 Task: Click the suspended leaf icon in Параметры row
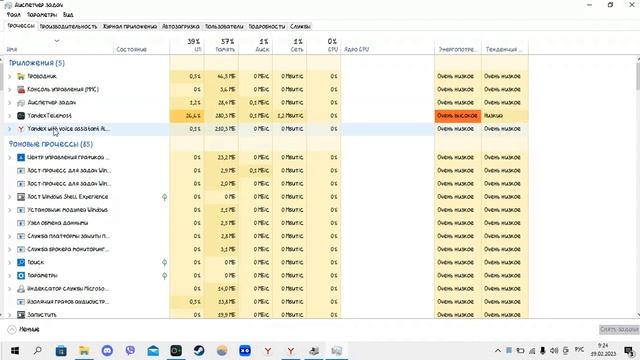[164, 276]
